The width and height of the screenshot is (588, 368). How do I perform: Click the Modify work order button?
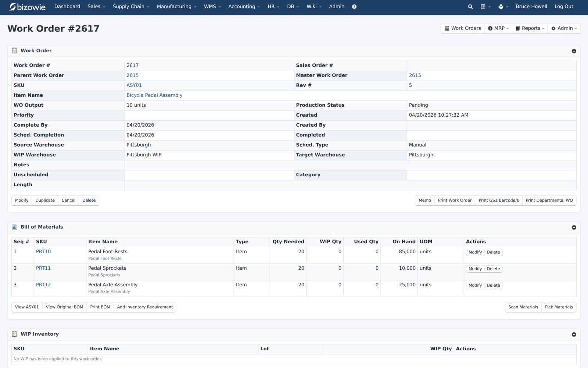pyautogui.click(x=22, y=201)
